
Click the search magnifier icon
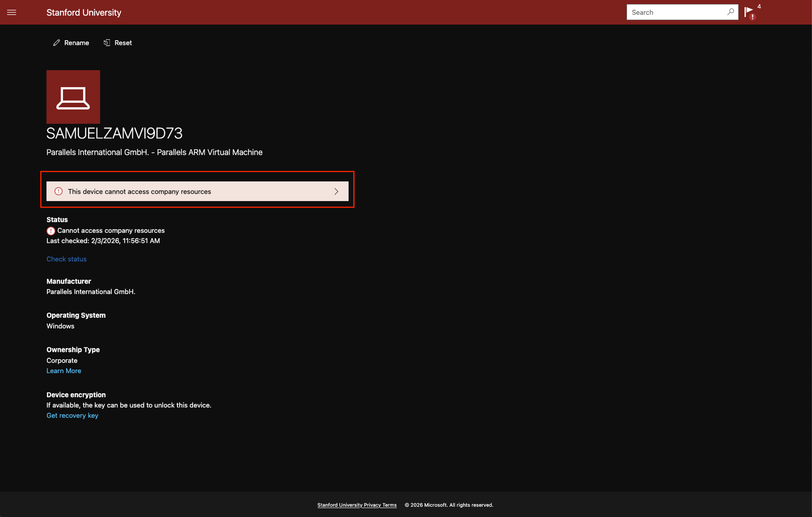point(730,12)
